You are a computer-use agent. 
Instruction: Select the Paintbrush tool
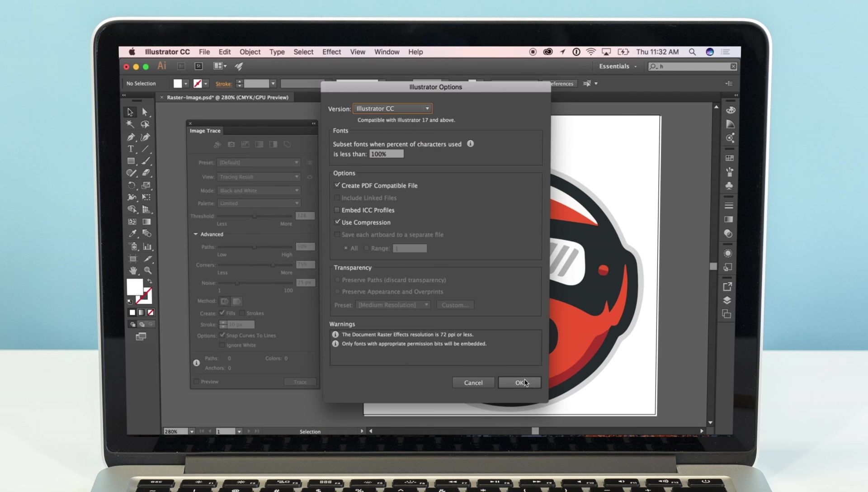tap(146, 161)
